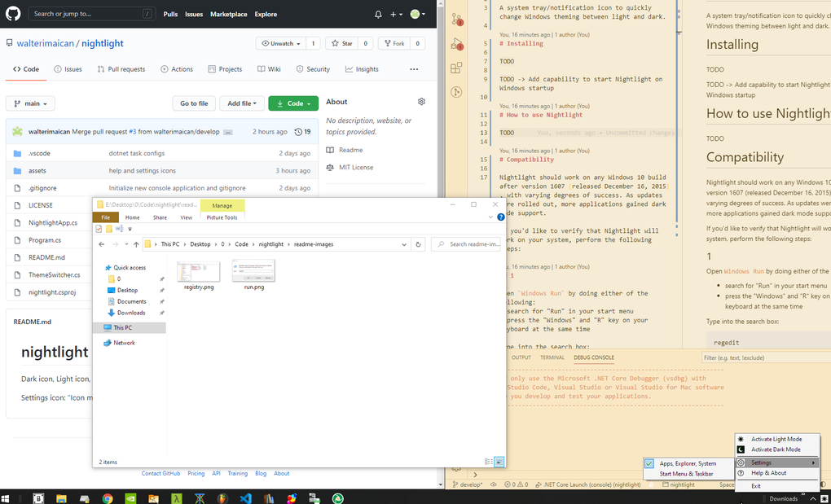Select This PC in Explorer navigation pane

[130, 327]
